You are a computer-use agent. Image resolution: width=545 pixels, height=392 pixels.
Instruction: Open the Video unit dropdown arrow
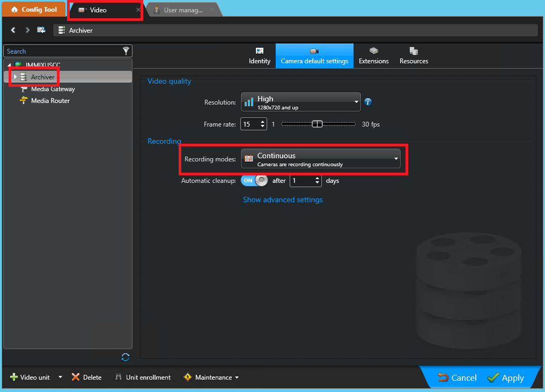pos(60,377)
